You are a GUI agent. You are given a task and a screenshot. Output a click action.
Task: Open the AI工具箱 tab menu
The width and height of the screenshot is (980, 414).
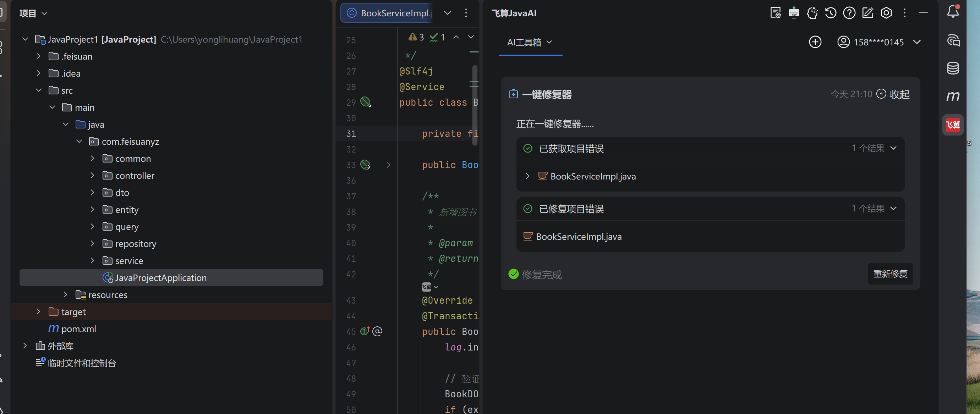coord(530,42)
